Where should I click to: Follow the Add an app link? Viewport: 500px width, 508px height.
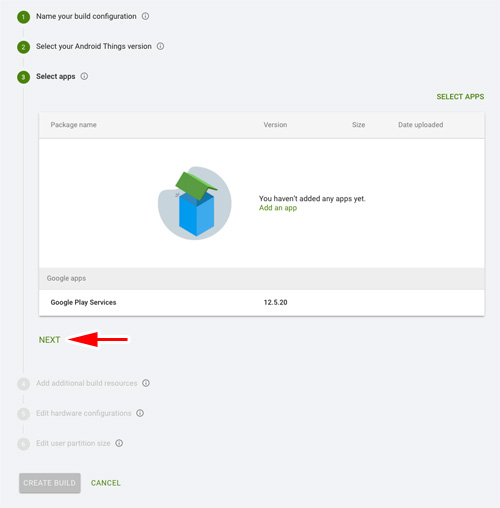[278, 208]
